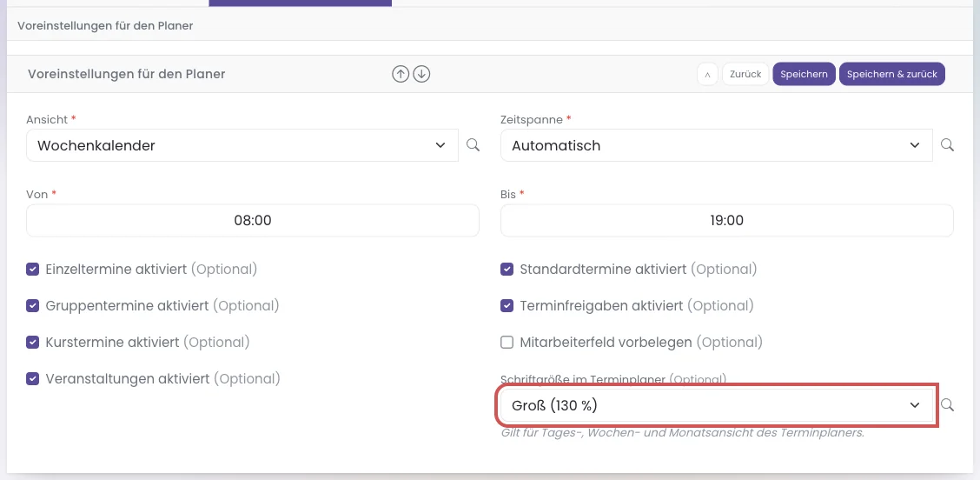The image size is (980, 480).
Task: Click the up arrow circle icon
Action: pos(400,74)
